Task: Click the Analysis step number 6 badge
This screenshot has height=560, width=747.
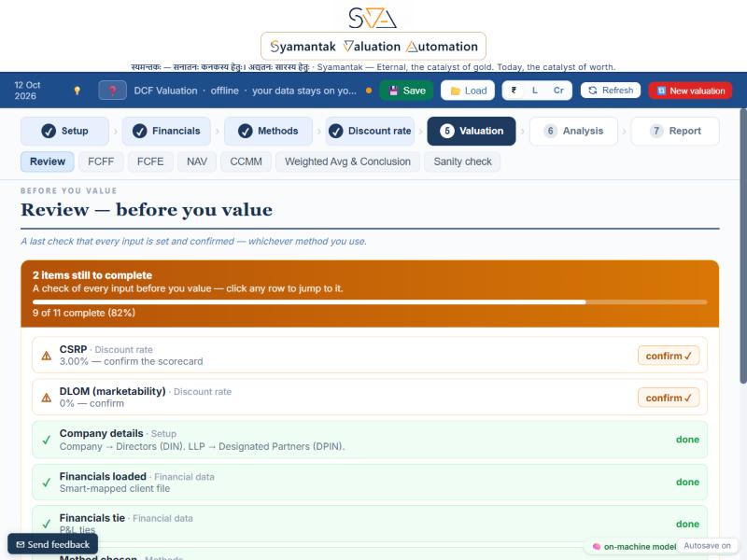Action: (550, 131)
